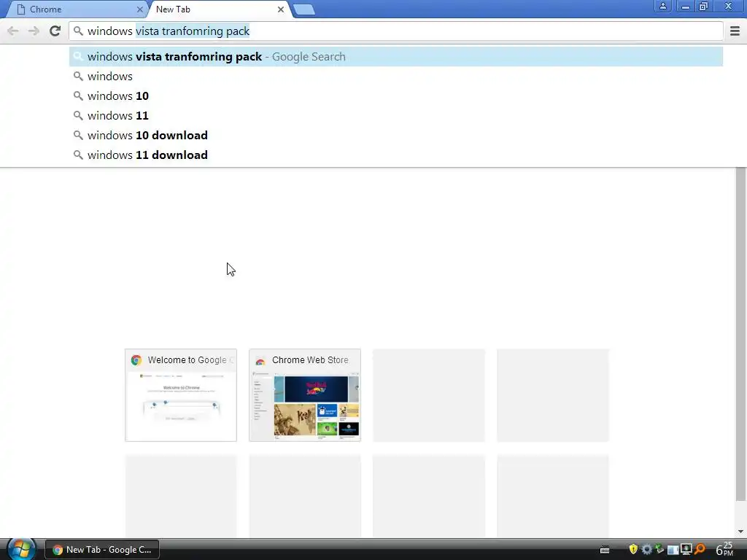Restore down the Chrome window

[704, 6]
